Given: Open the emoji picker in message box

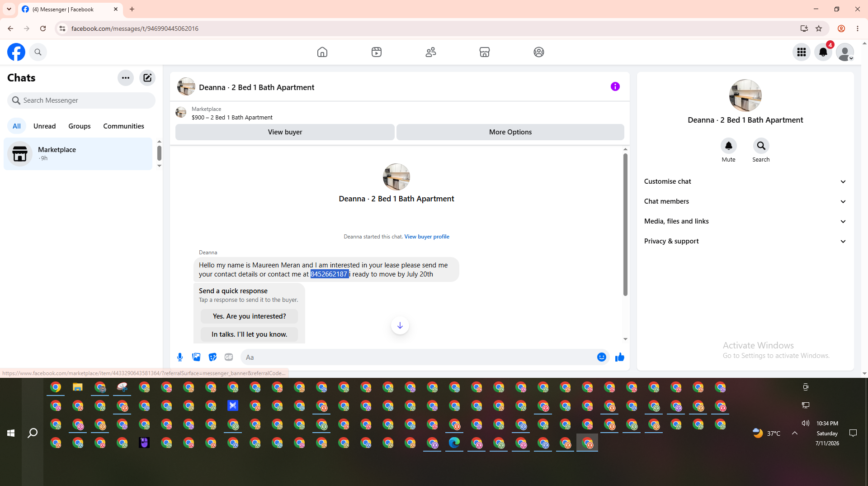Looking at the screenshot, I should (601, 357).
